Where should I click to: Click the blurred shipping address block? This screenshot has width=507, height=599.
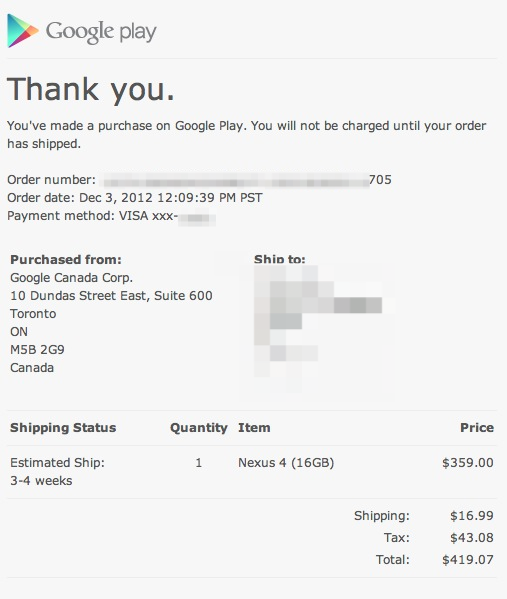(318, 329)
